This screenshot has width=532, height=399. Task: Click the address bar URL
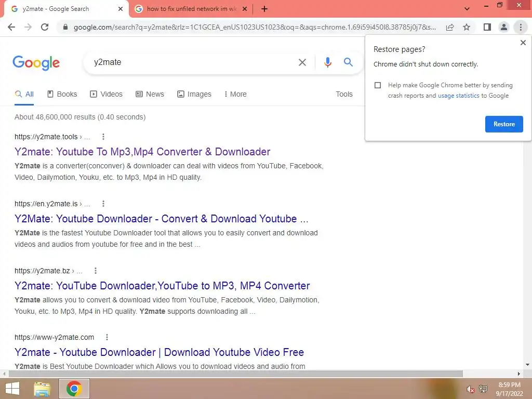[255, 27]
